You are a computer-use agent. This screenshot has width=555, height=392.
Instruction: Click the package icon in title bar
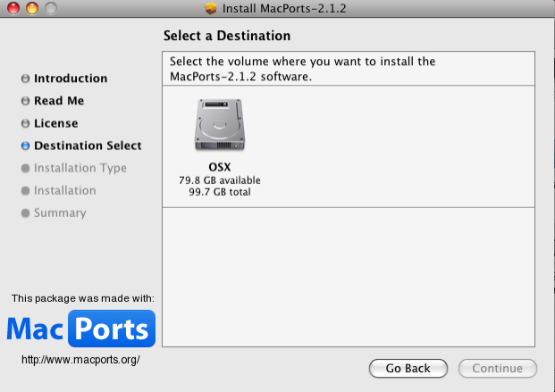click(x=211, y=8)
